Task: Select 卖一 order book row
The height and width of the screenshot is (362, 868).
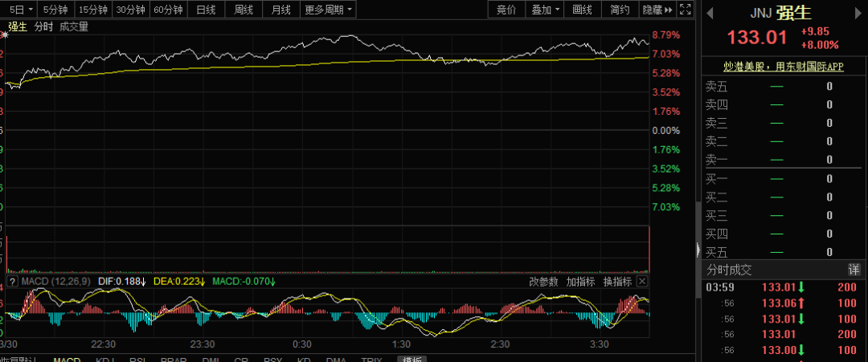Action: click(782, 160)
